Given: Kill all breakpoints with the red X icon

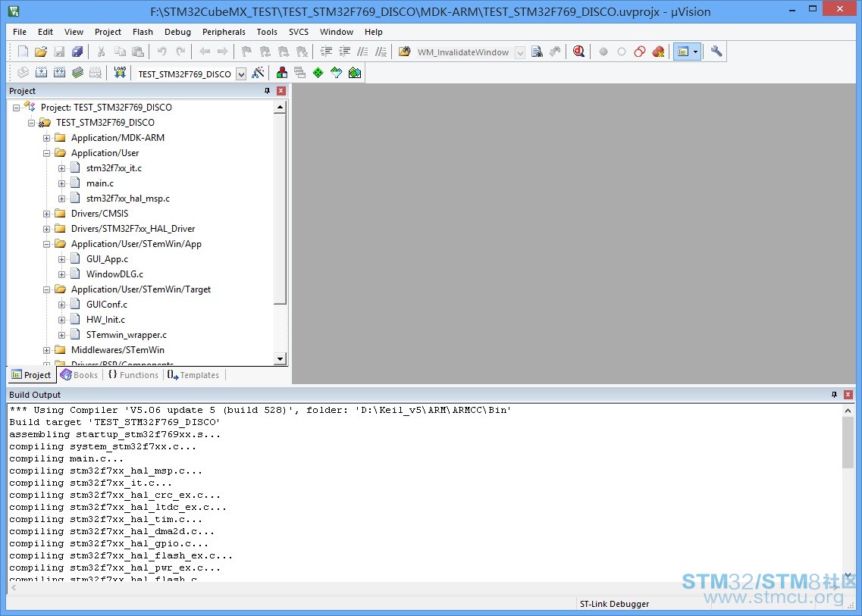Looking at the screenshot, I should point(658,52).
